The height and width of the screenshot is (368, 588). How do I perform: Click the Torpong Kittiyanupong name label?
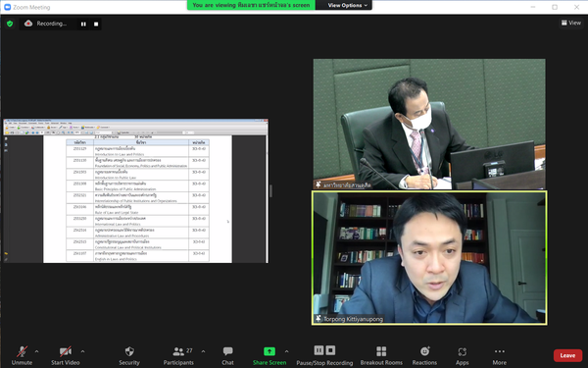(x=353, y=319)
